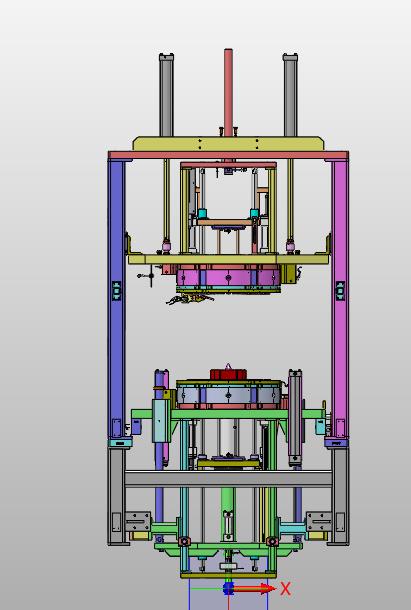Pick the left gray support leg

coord(116,496)
